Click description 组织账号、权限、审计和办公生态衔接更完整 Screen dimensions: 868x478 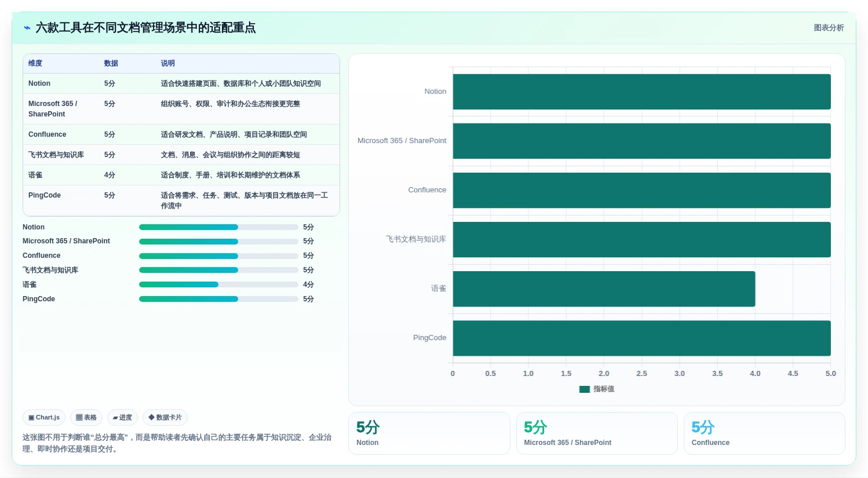(x=231, y=104)
